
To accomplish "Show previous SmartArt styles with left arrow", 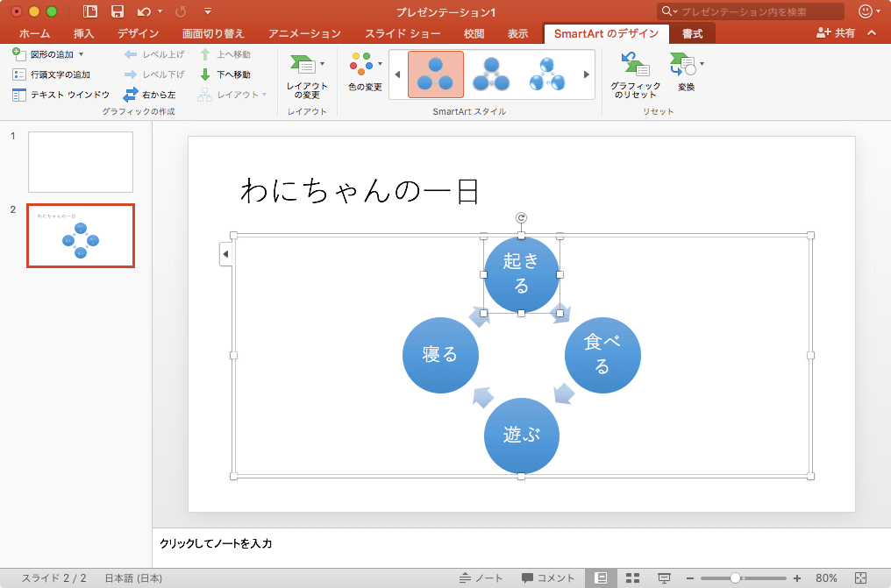I will point(397,74).
